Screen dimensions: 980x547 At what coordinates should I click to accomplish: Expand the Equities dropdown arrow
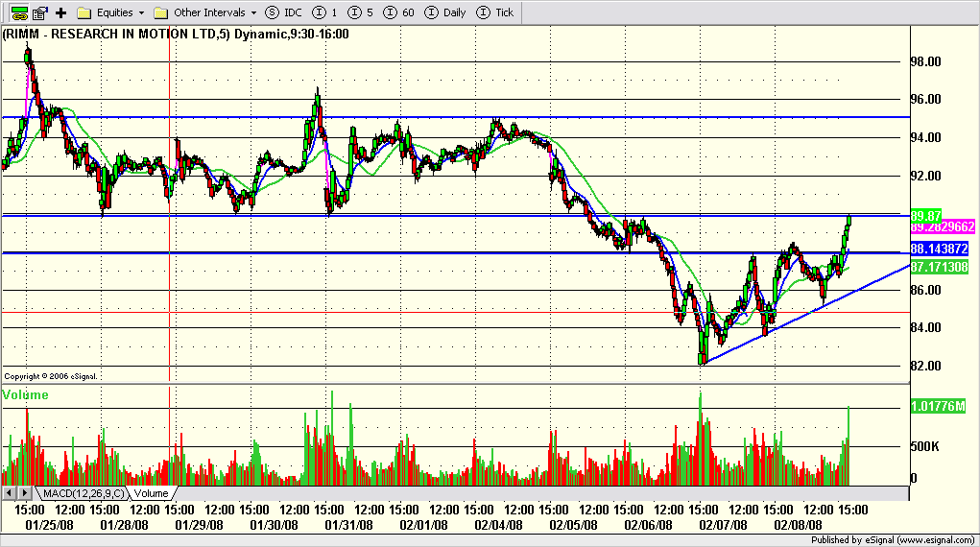(141, 13)
